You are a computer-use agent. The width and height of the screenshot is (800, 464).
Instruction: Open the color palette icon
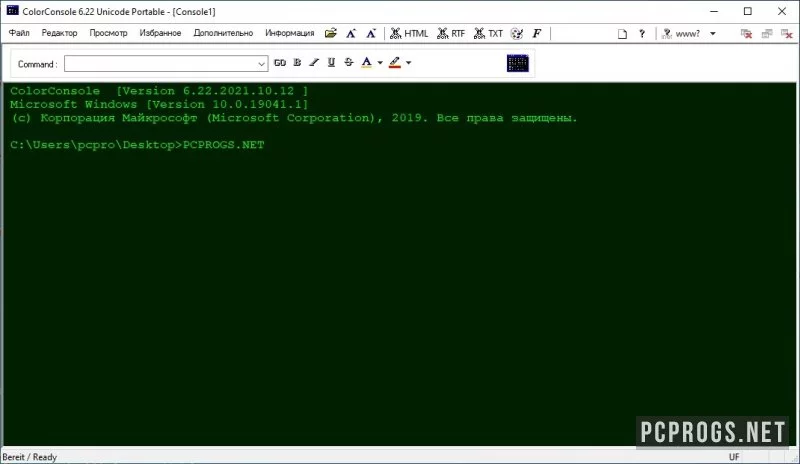coord(517,34)
